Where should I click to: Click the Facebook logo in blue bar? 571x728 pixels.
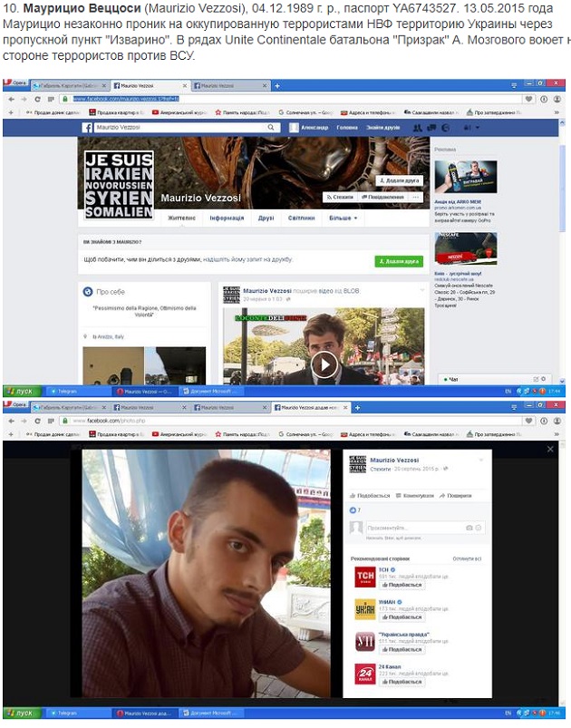[88, 128]
